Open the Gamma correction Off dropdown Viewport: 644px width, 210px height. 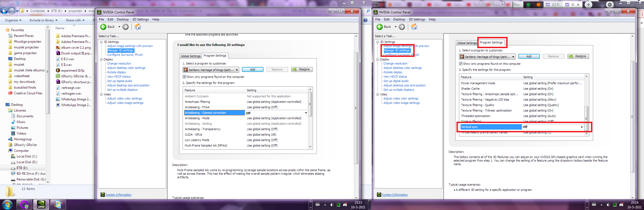(x=306, y=113)
